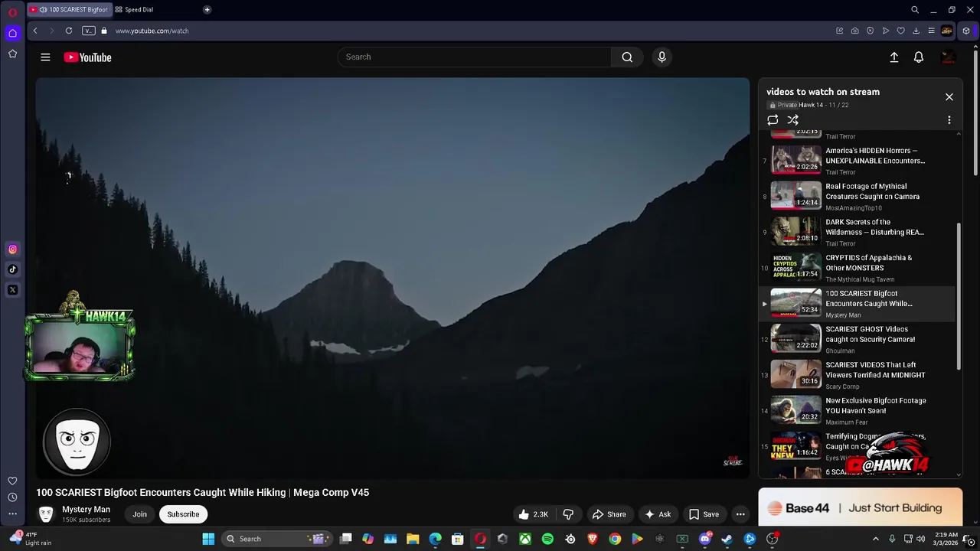
Task: Open Windows Start menu
Action: tap(208, 539)
